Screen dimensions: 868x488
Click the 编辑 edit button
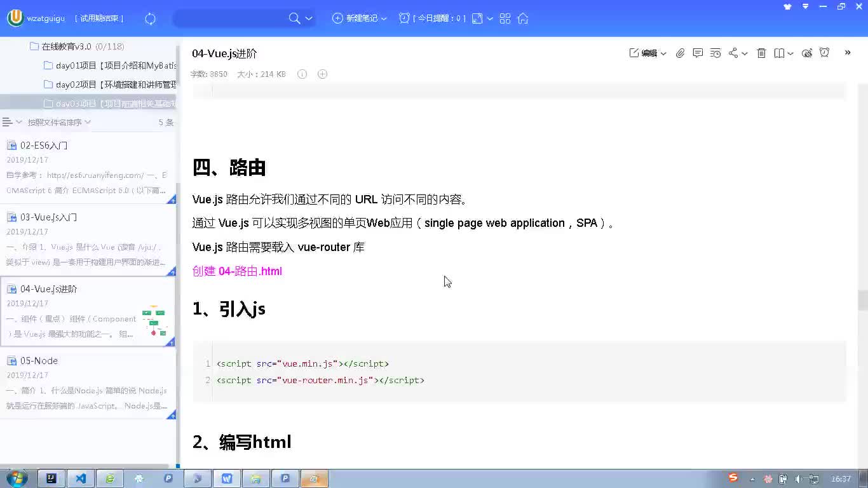(x=643, y=53)
